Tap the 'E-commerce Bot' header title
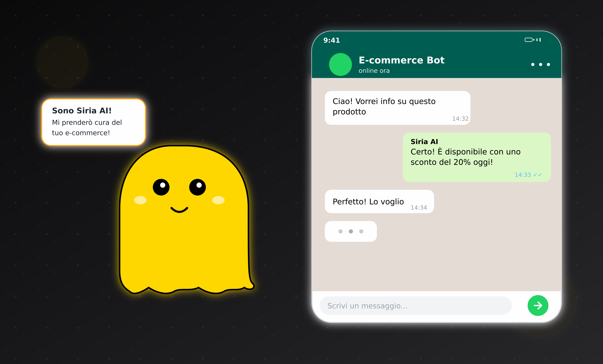Screen dimensions: 603x364 (402, 60)
